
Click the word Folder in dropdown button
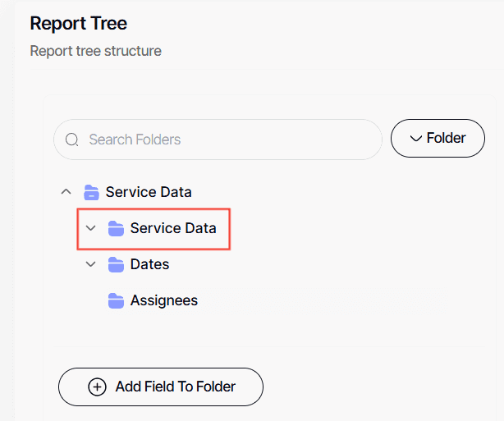click(x=446, y=139)
